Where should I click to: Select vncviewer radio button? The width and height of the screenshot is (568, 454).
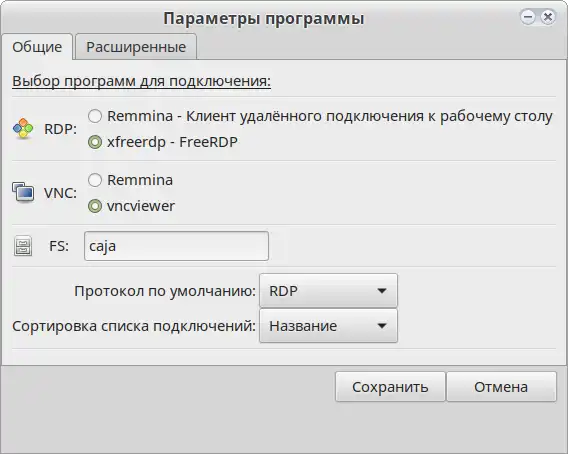click(x=95, y=206)
